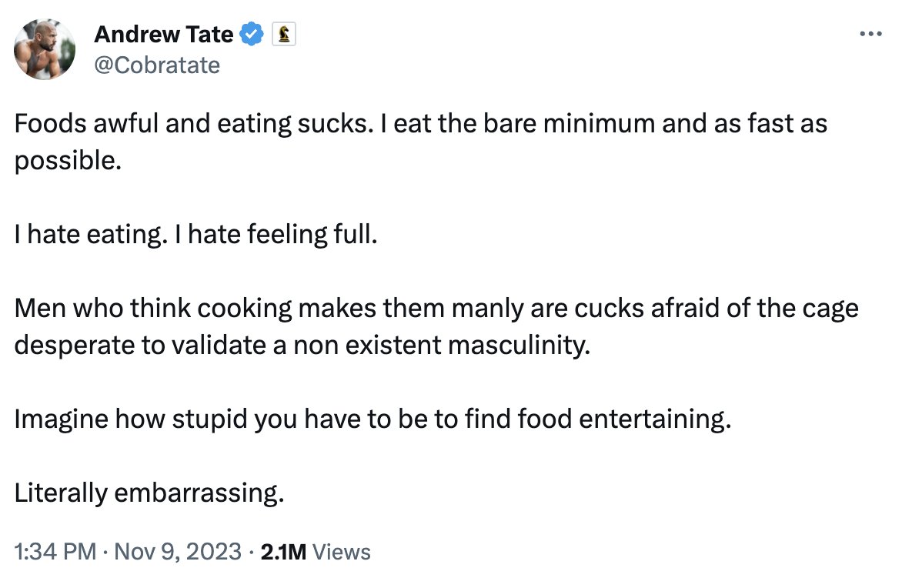This screenshot has width=902, height=588.
Task: Click the 1:34 PM timestamp
Action: (x=55, y=552)
